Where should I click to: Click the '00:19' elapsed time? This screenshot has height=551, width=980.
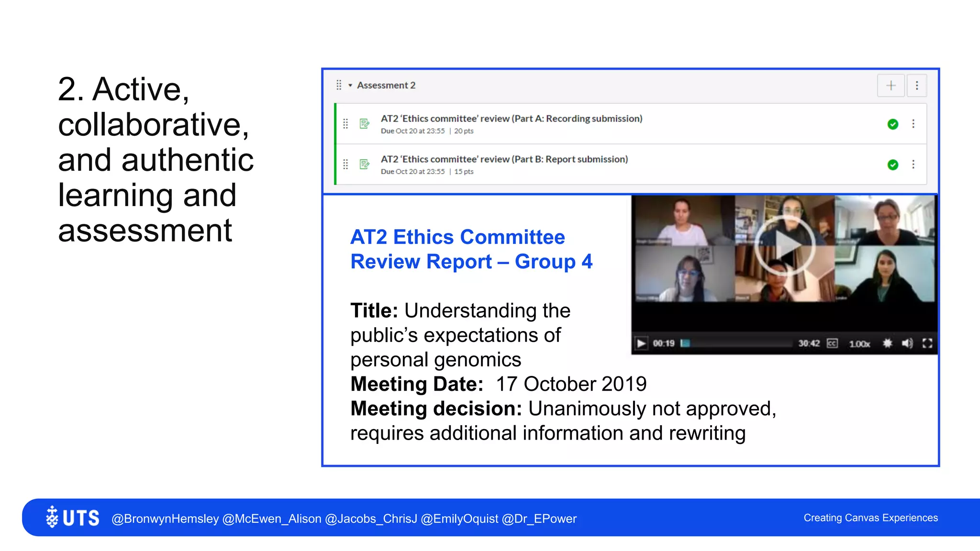664,343
